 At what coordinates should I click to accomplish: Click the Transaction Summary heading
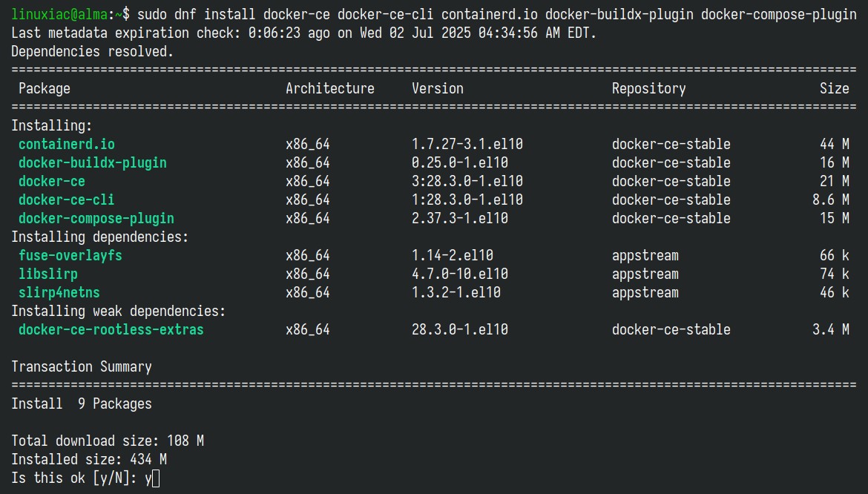(x=82, y=366)
